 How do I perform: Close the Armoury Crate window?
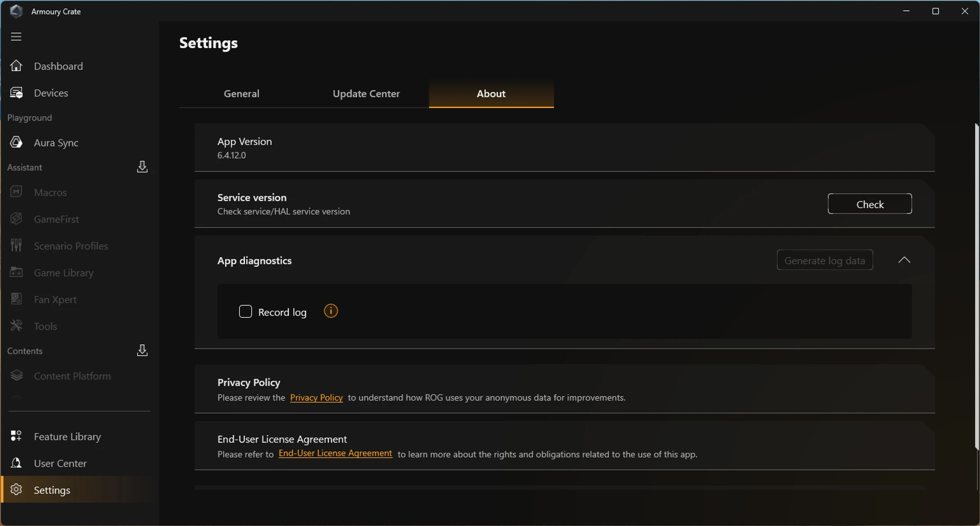965,11
